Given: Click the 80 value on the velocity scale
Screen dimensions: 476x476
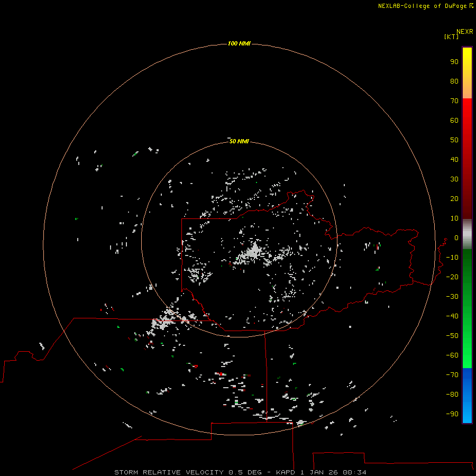Looking at the screenshot, I should (x=454, y=81).
